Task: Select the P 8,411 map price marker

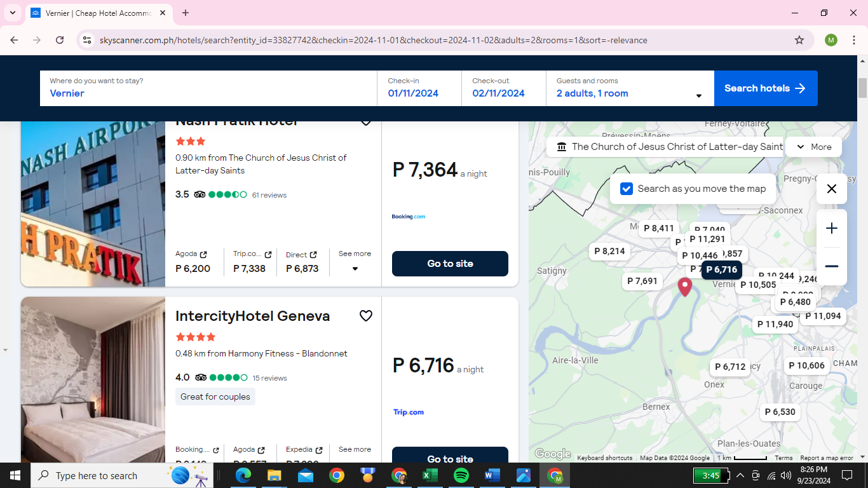Action: 658,228
